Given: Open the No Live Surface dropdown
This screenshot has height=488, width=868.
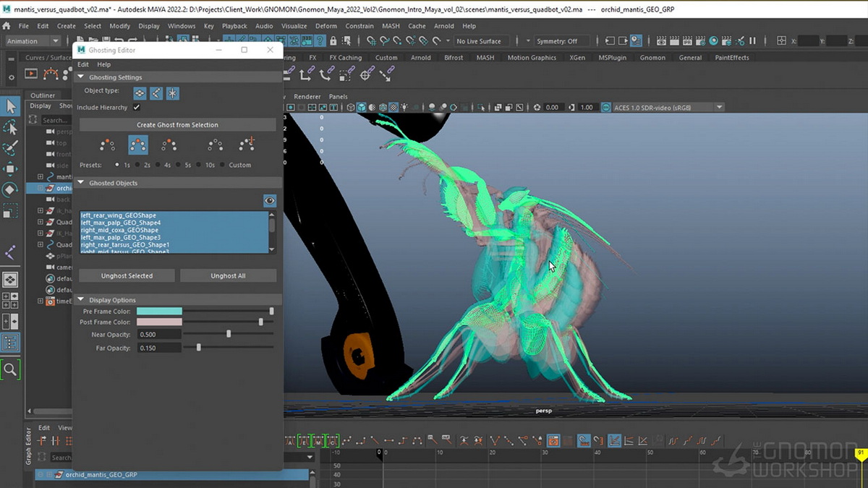Looking at the screenshot, I should click(482, 41).
